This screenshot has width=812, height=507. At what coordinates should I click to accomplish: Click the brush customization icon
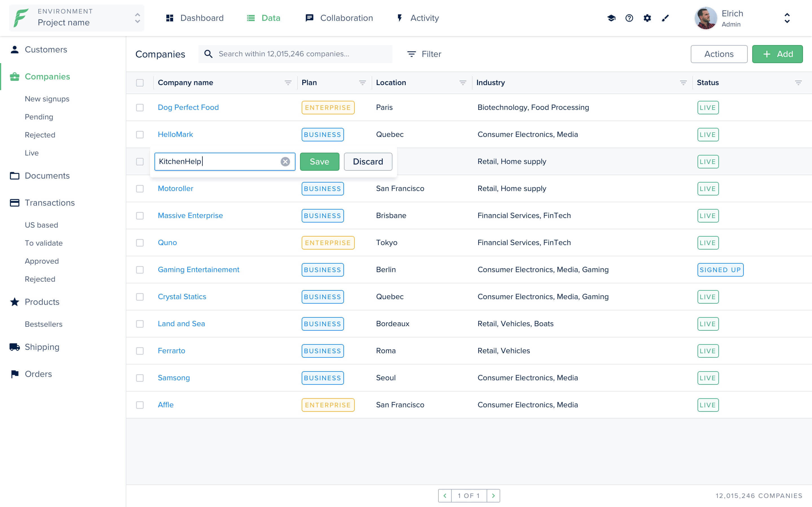[665, 18]
